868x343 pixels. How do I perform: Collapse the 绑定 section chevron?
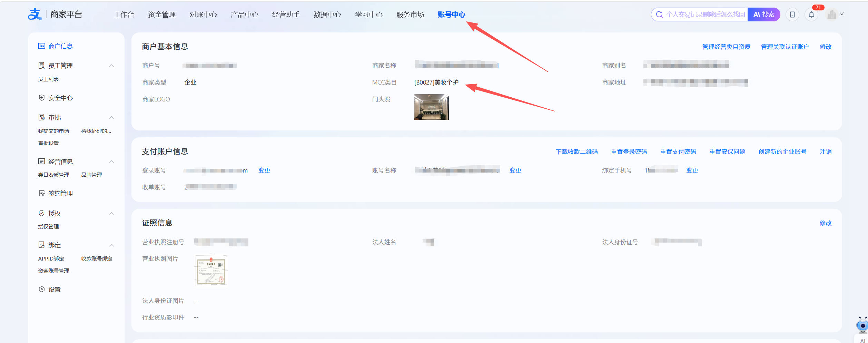(111, 245)
